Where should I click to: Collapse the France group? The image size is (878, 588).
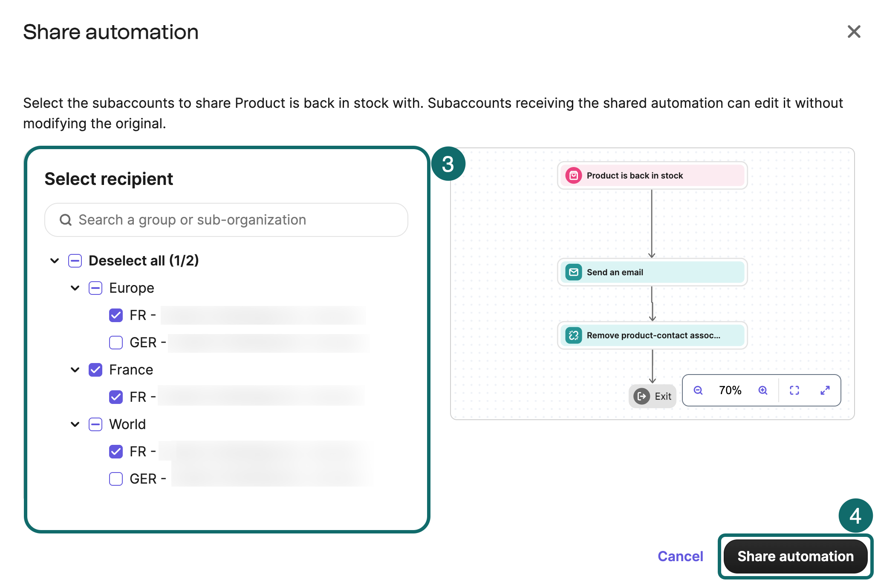(x=75, y=370)
